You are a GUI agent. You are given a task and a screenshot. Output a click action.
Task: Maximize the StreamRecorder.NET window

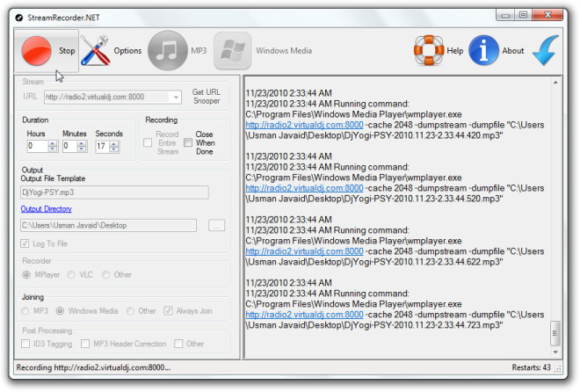[x=523, y=15]
